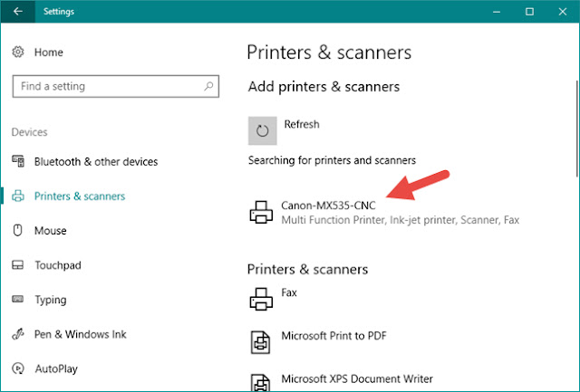The image size is (580, 392).
Task: Open AutoPlay settings
Action: tap(56, 368)
